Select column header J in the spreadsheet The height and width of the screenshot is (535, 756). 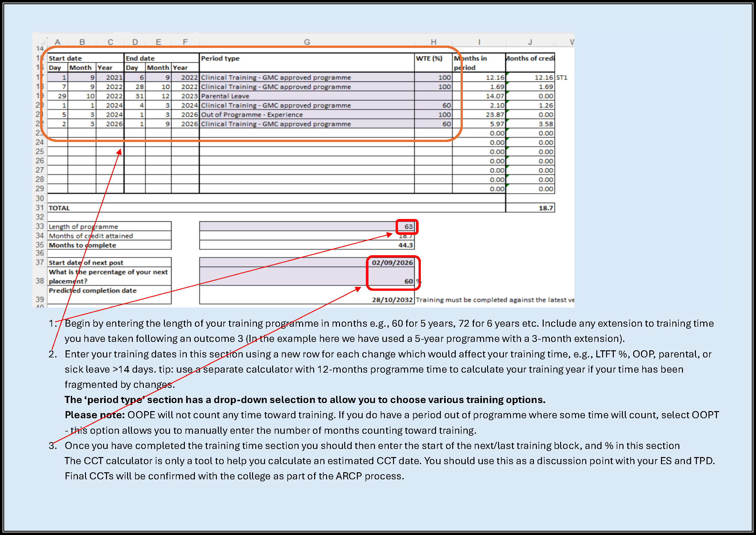[530, 42]
